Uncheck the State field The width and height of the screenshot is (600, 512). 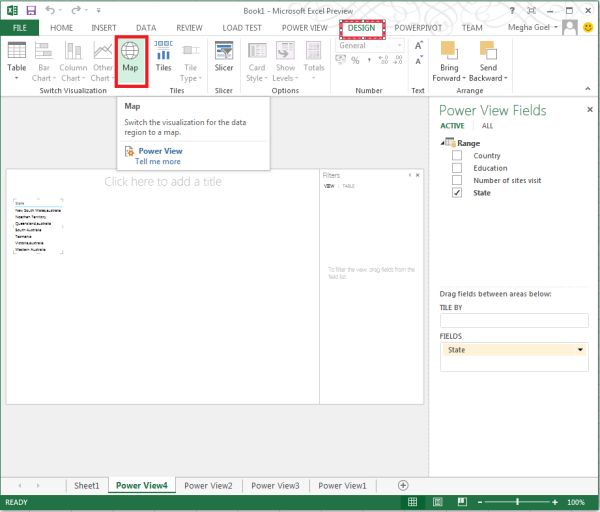tap(457, 192)
